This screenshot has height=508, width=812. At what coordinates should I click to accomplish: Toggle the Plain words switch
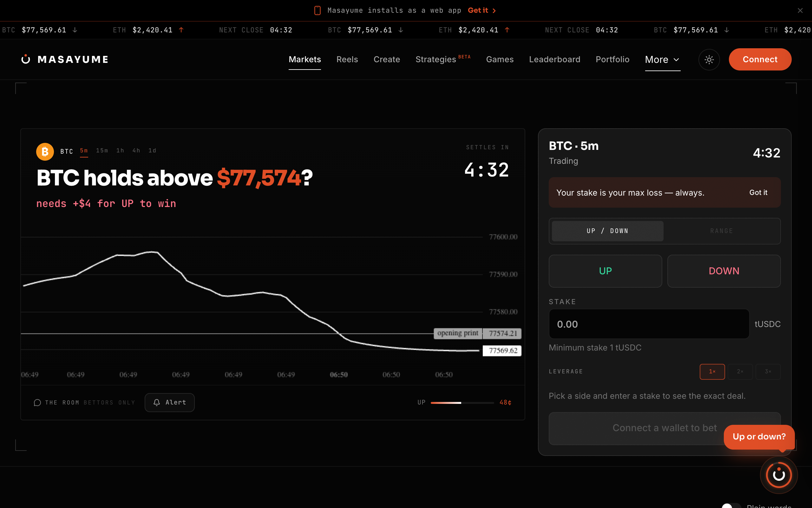(731, 506)
